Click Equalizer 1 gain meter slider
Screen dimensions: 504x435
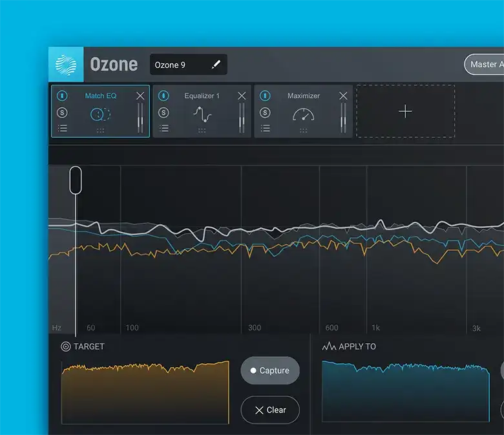(242, 118)
